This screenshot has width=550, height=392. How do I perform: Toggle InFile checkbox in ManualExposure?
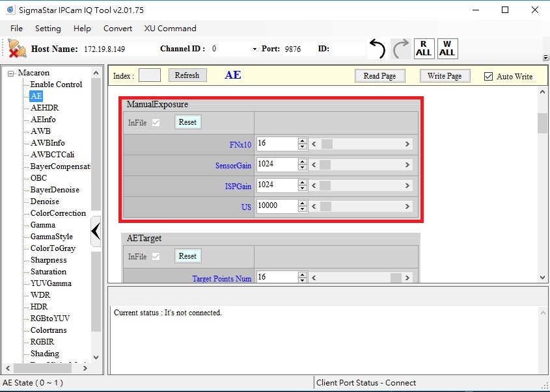pyautogui.click(x=156, y=122)
